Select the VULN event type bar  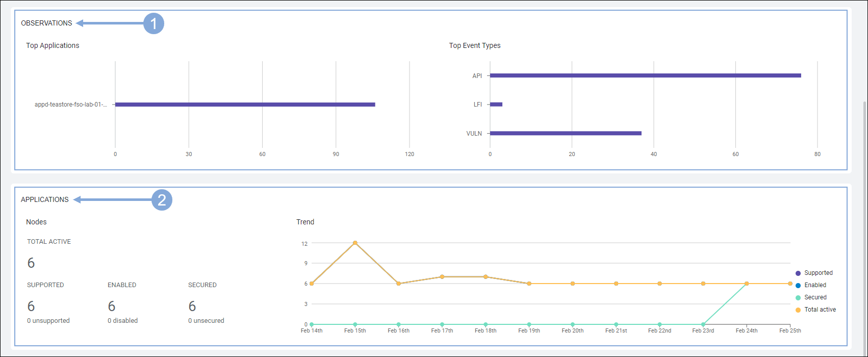point(566,133)
